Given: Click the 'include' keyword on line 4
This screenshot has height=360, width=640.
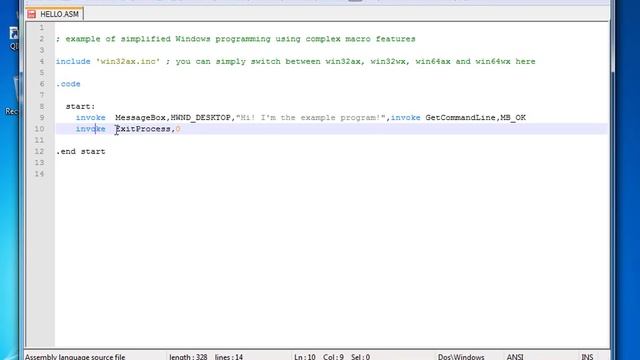Looking at the screenshot, I should (73, 62).
